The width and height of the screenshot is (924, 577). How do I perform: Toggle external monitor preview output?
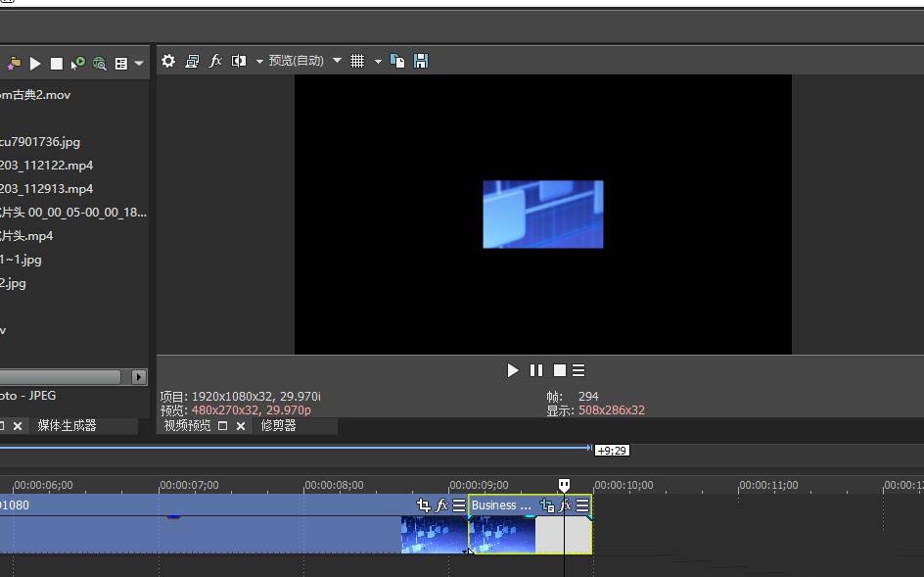pyautogui.click(x=192, y=61)
